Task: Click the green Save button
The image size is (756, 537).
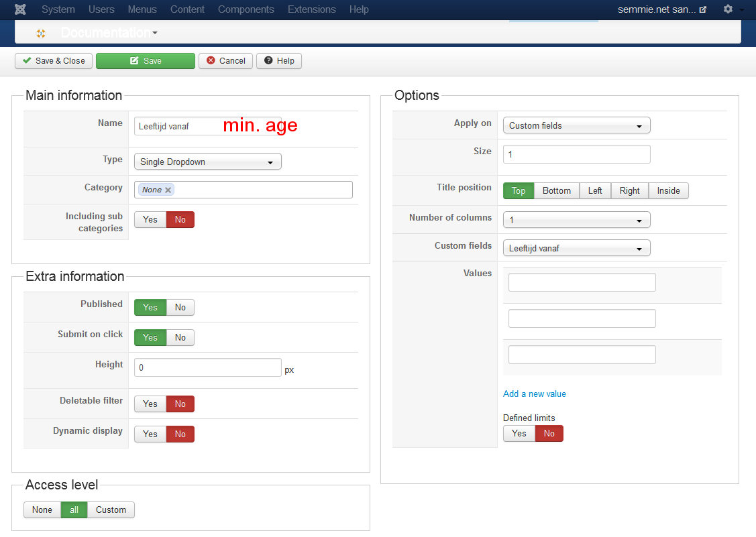Action: click(x=146, y=61)
